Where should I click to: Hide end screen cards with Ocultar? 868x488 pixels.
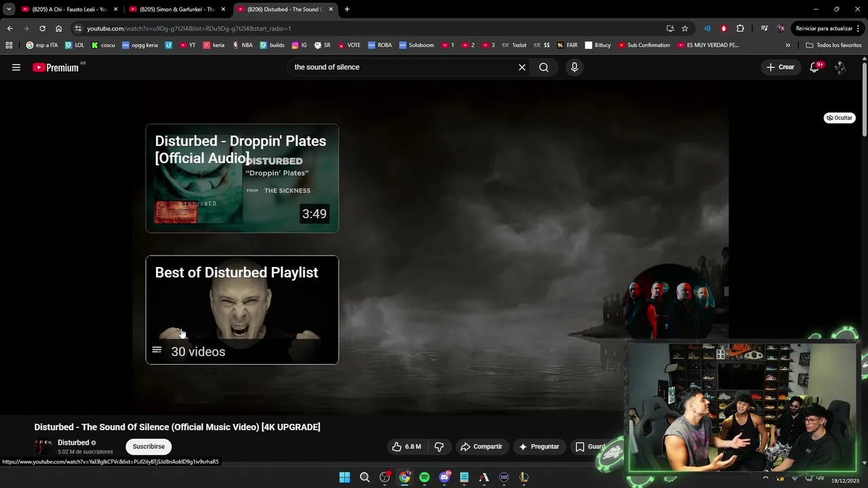point(840,118)
